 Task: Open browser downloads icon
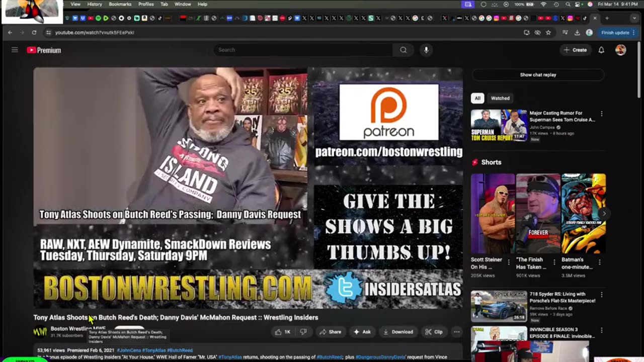click(x=577, y=32)
